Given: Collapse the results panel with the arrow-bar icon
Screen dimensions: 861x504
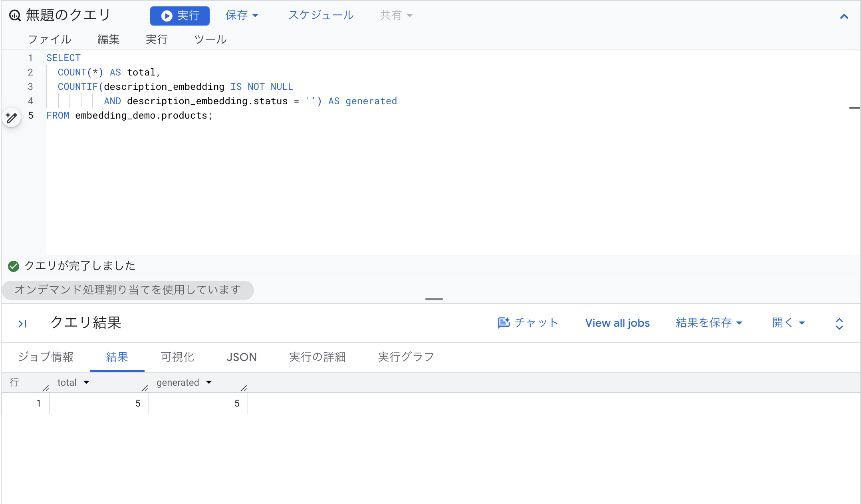Looking at the screenshot, I should [x=22, y=323].
